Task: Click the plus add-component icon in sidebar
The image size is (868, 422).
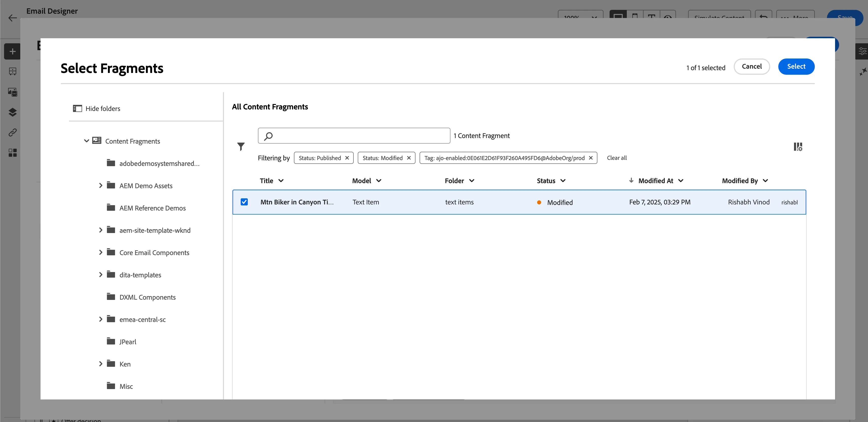Action: point(12,51)
